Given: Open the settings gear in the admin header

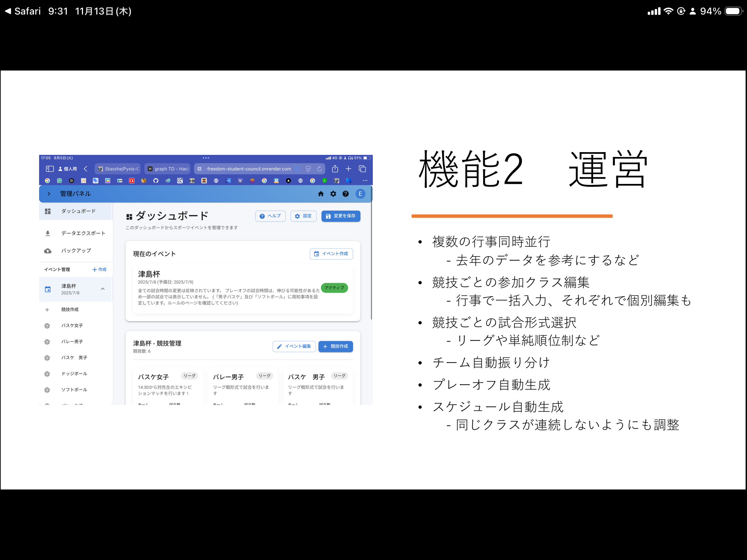Looking at the screenshot, I should point(333,194).
